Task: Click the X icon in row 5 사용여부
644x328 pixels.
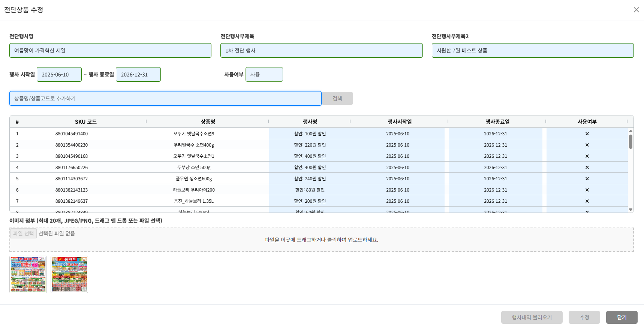Action: 587,179
